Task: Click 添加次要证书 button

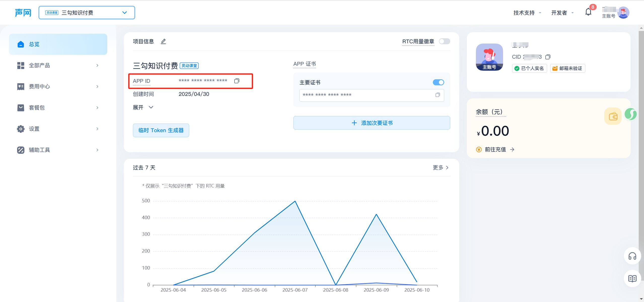Action: [x=371, y=123]
